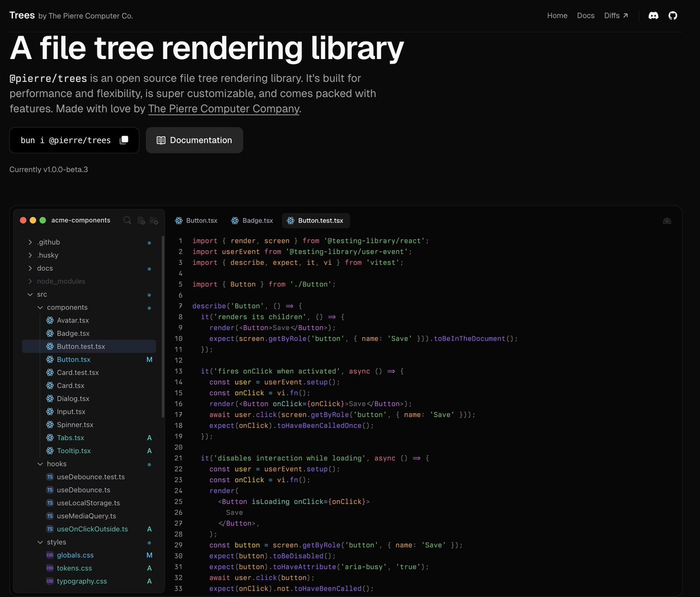Click the TS icon beside useMediaQuery.ts
This screenshot has height=597, width=700.
click(50, 516)
